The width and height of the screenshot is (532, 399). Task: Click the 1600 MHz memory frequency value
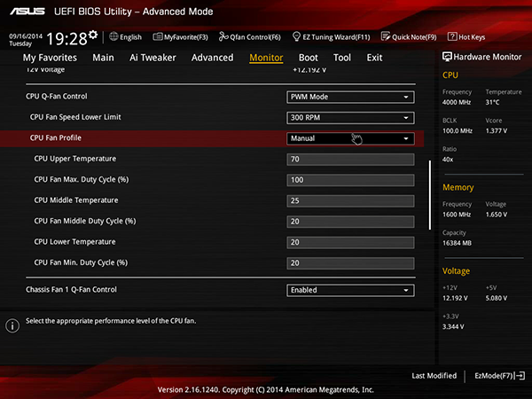(x=457, y=215)
